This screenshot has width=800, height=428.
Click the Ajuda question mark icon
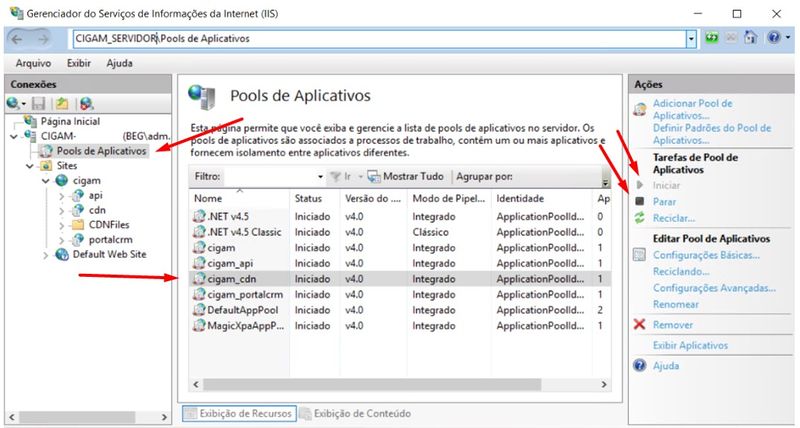click(x=640, y=366)
